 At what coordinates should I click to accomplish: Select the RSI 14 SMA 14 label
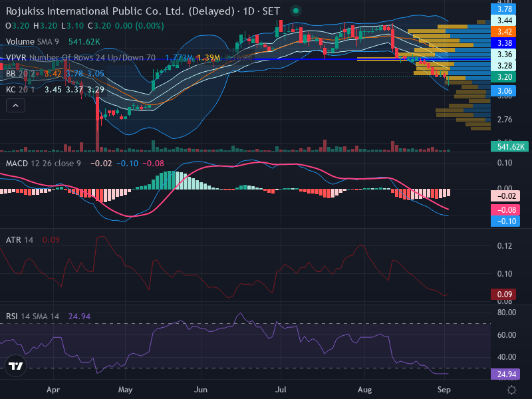(32, 317)
